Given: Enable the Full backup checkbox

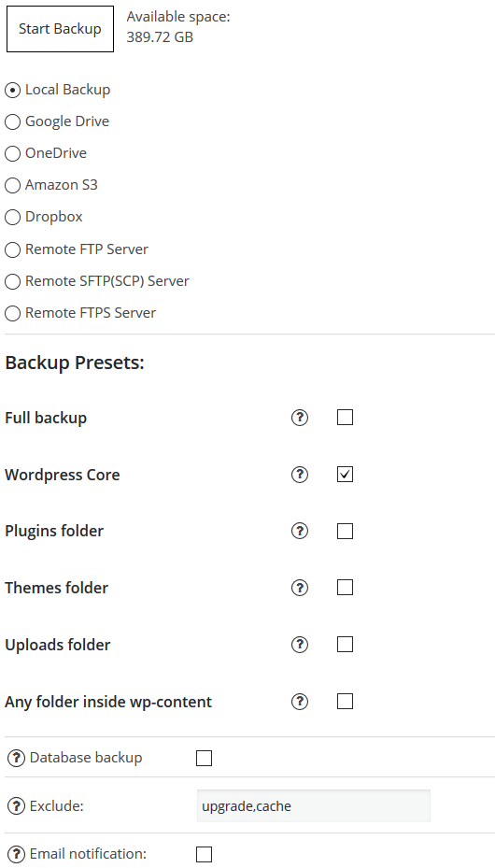Looking at the screenshot, I should [x=346, y=418].
